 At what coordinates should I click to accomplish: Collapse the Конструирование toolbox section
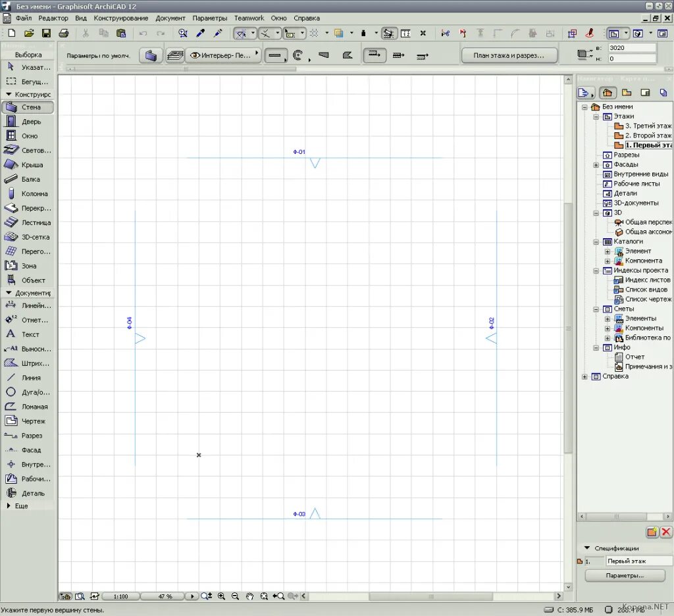tap(8, 94)
